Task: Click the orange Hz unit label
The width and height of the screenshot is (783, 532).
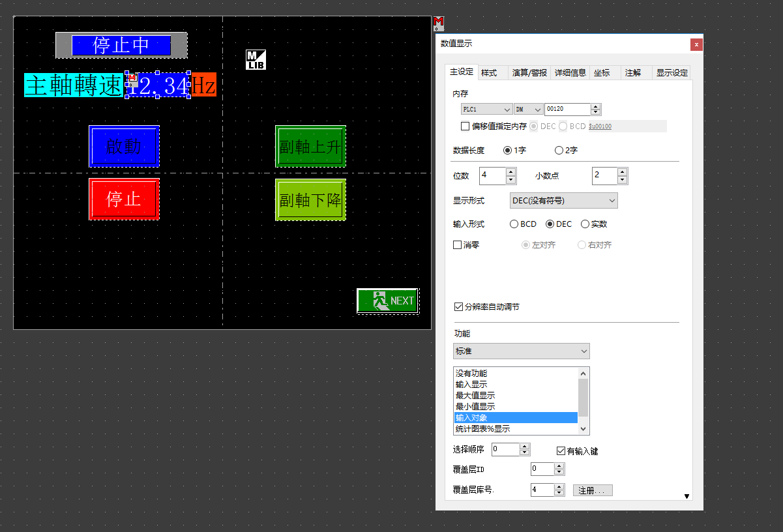Action: [203, 85]
